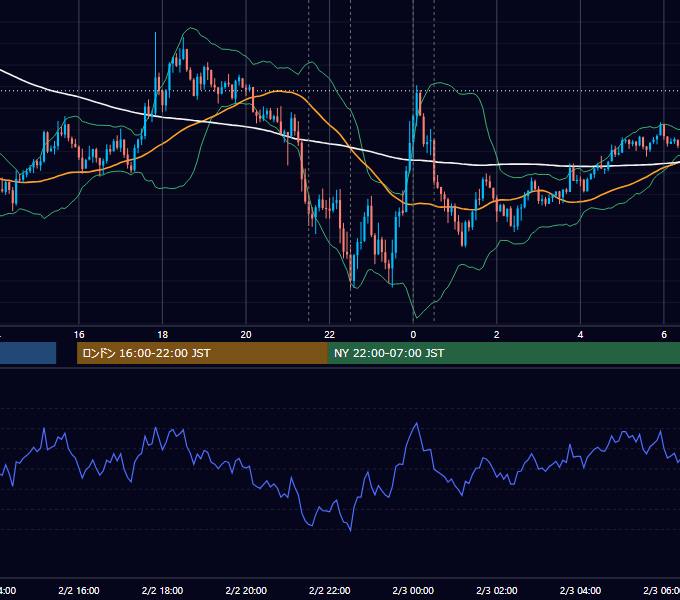Click the '2/3 02:00' date label
The image size is (680, 600).
point(497,590)
